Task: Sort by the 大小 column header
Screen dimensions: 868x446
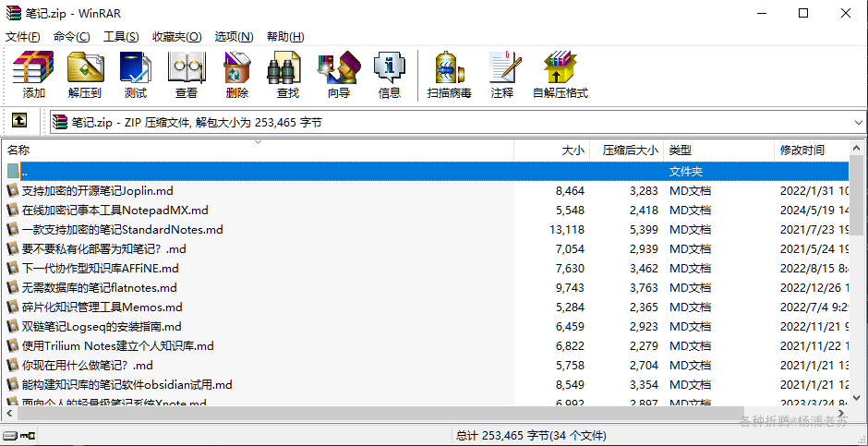Action: 552,150
